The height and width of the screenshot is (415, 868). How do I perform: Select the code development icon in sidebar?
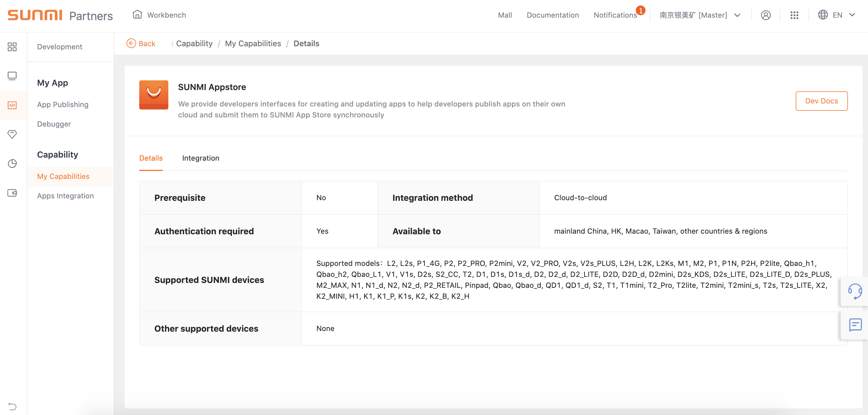pyautogui.click(x=12, y=105)
